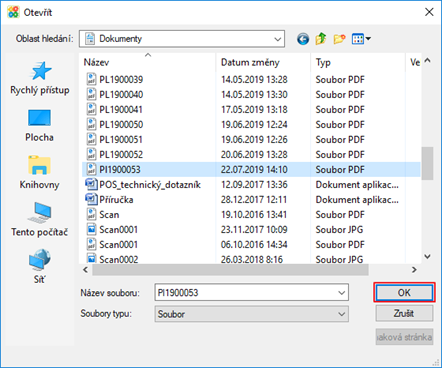Click the horizontal scrollbar right arrow
Viewport: 442px width, 368px height.
414,270
